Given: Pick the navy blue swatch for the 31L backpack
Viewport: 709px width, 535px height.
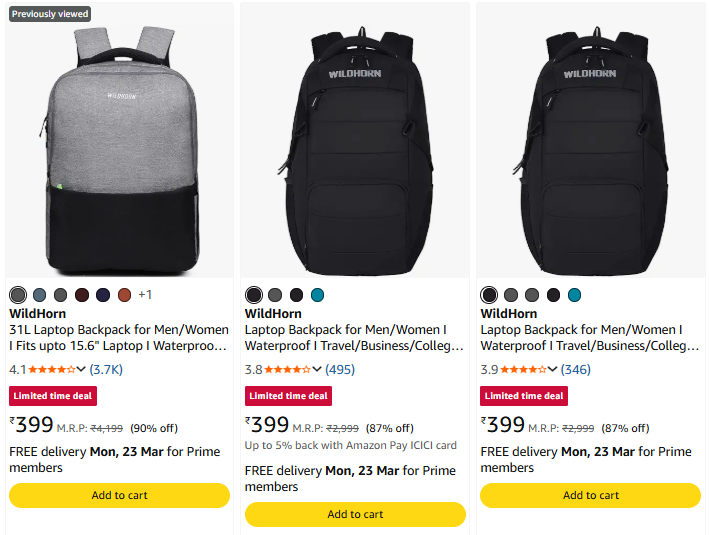Looking at the screenshot, I should coord(103,295).
